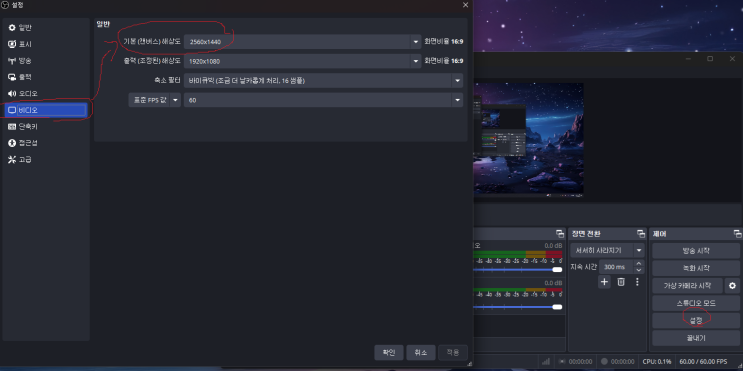Click the streaming timer icon in the status bar
Image resolution: width=743 pixels, height=371 pixels.
click(562, 362)
